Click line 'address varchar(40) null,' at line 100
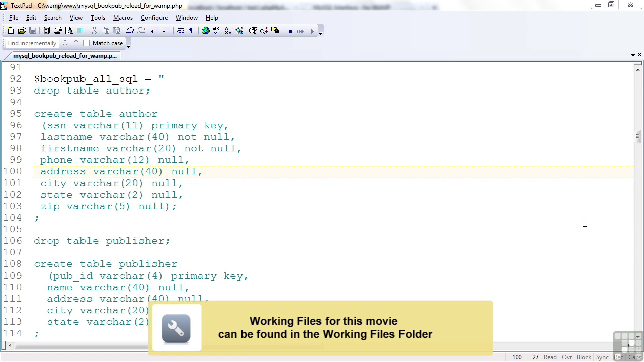 click(121, 171)
